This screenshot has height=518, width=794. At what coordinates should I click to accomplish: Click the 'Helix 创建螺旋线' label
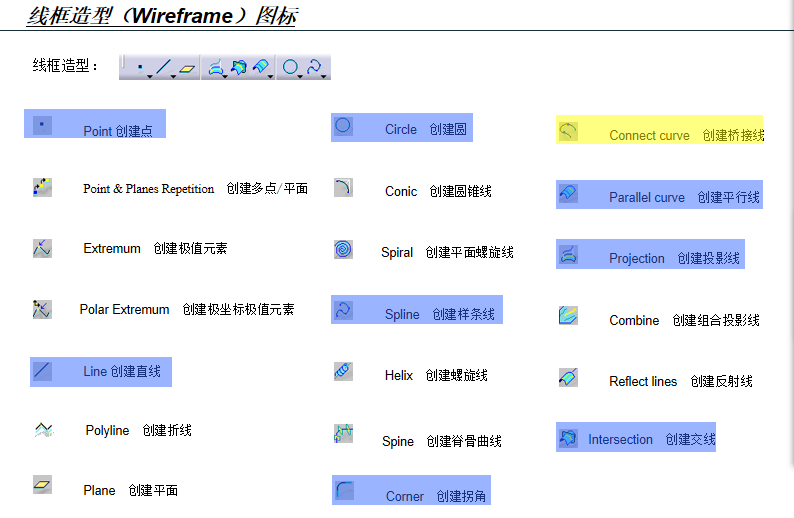[x=436, y=375]
